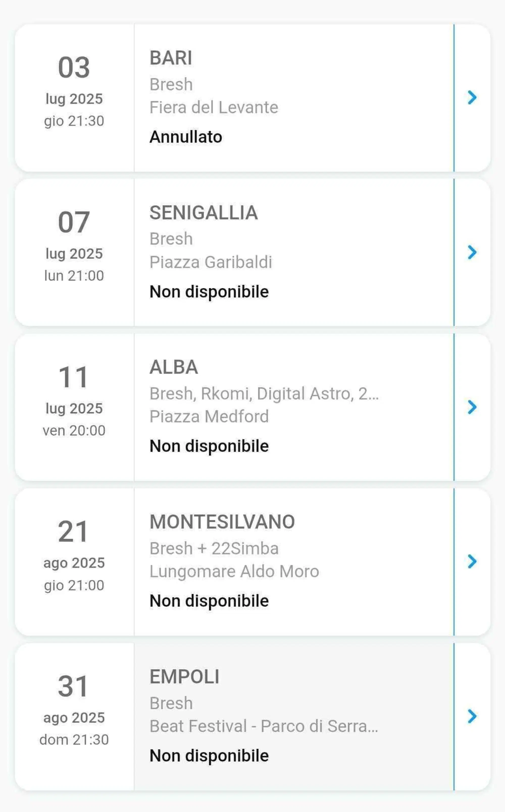Tap the Lungomare Aldo Moro venue text
505x812 pixels.
click(x=234, y=572)
